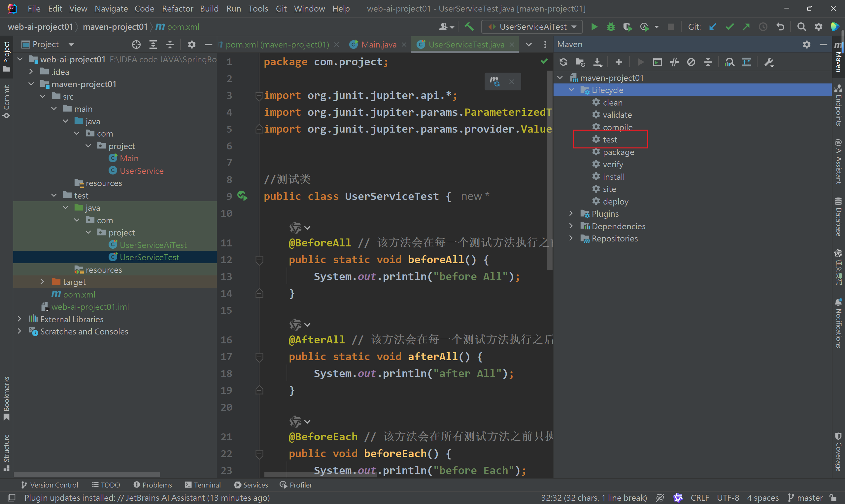Open the Terminal tool window

(203, 485)
